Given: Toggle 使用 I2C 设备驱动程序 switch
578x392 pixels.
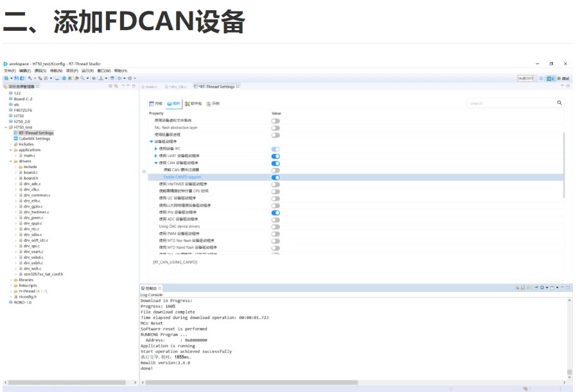Looking at the screenshot, I should coord(276,199).
